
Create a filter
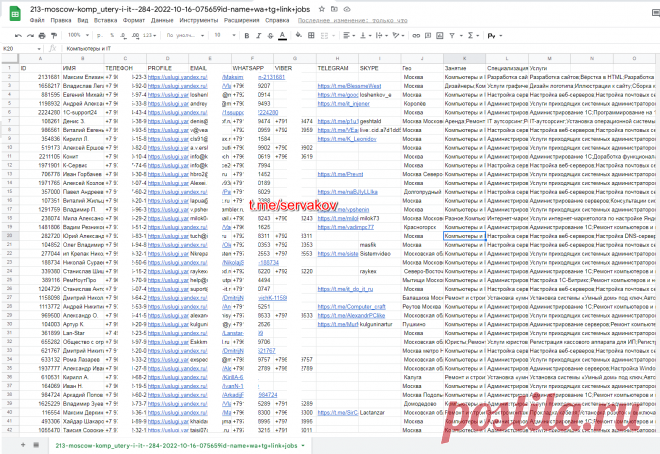(452, 36)
